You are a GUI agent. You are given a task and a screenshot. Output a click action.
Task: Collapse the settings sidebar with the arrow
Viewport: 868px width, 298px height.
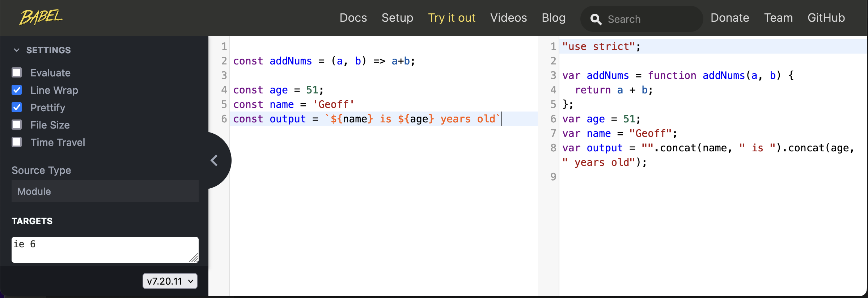[x=215, y=160]
